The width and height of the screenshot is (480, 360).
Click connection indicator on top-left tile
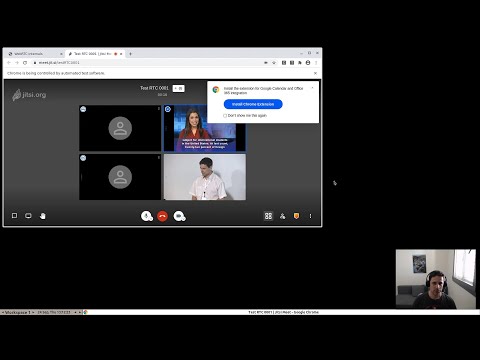[x=83, y=109]
